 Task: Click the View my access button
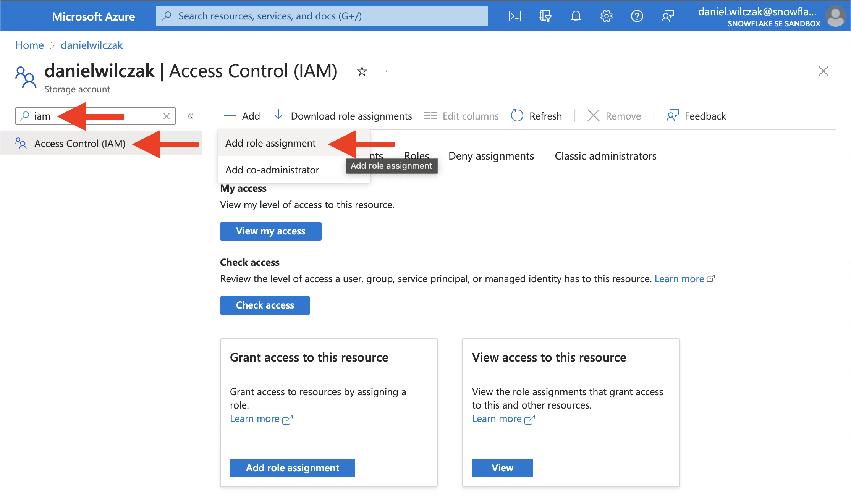tap(270, 231)
